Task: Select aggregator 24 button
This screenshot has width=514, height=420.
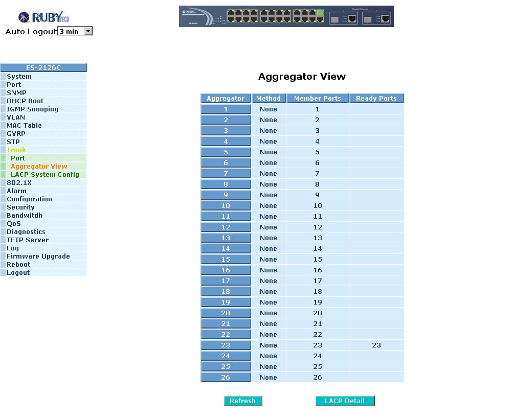Action: [226, 356]
